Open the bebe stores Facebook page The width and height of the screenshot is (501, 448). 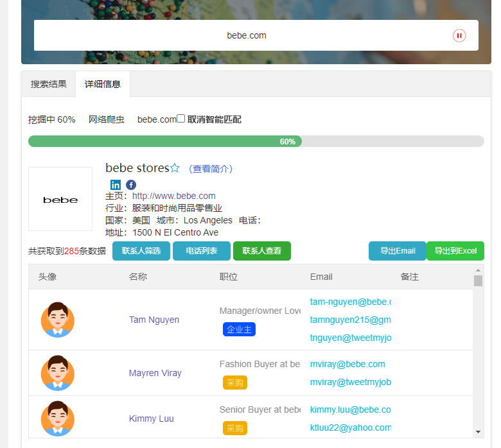click(131, 185)
